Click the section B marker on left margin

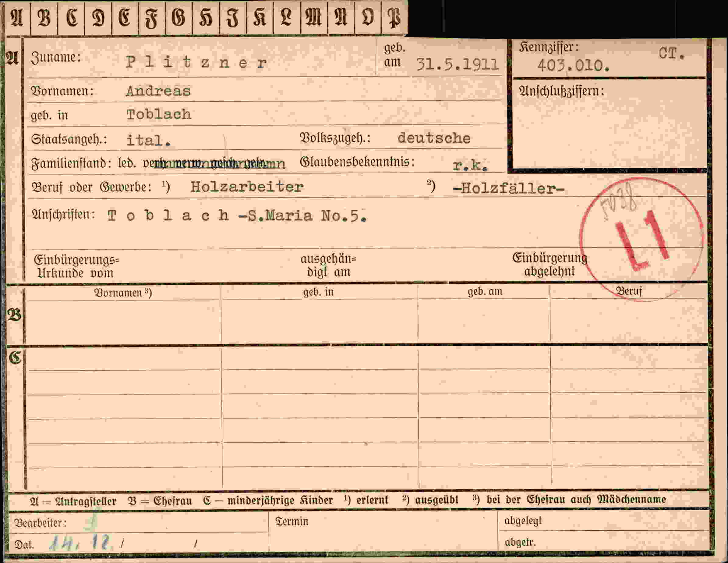click(14, 315)
